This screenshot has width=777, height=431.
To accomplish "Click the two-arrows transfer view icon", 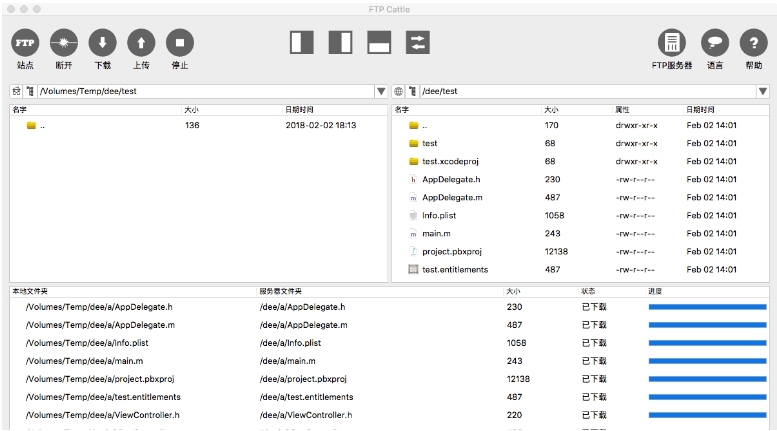I will (x=417, y=42).
